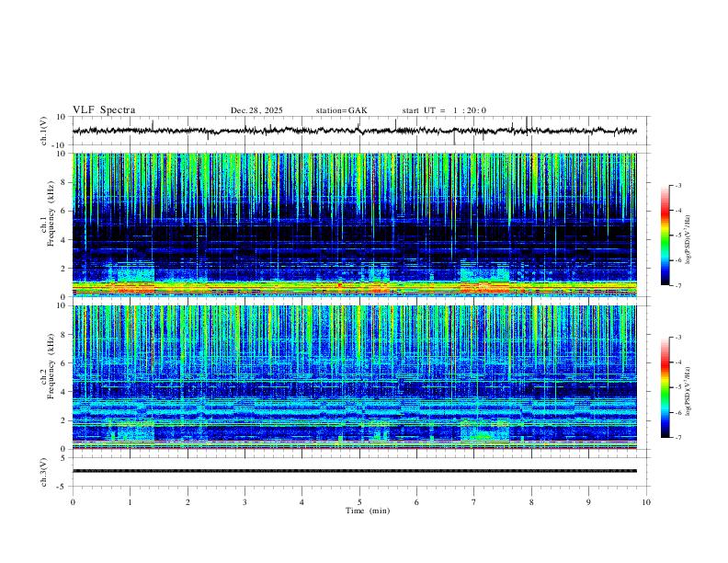This screenshot has width=728, height=563.
Task: Click the time axis tick label "1"
Action: coord(130,502)
